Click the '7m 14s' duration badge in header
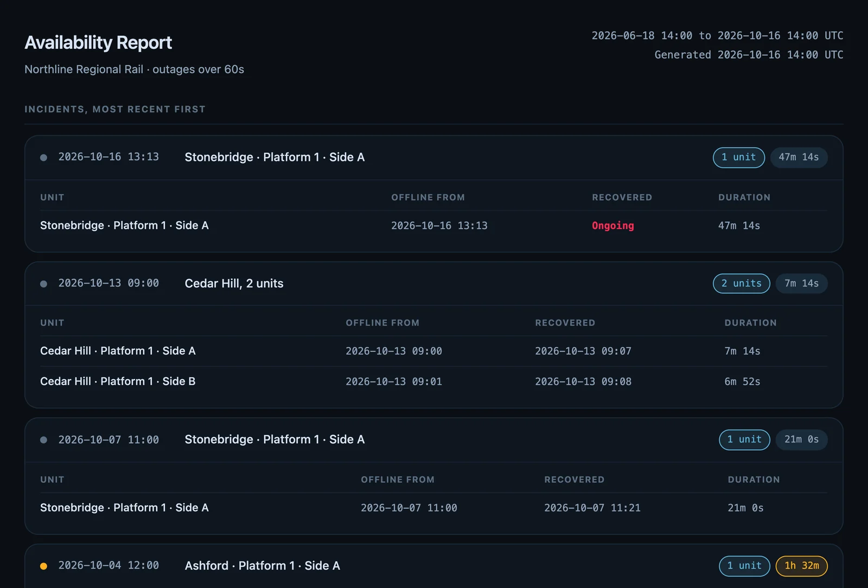Screen dimensions: 868x588 [801, 284]
